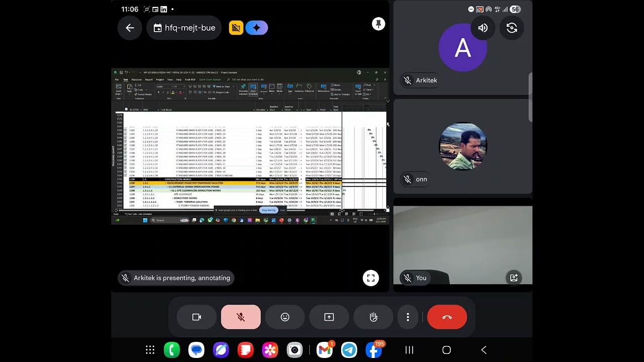The width and height of the screenshot is (644, 362).
Task: Open your own self-view tile
Action: click(463, 245)
